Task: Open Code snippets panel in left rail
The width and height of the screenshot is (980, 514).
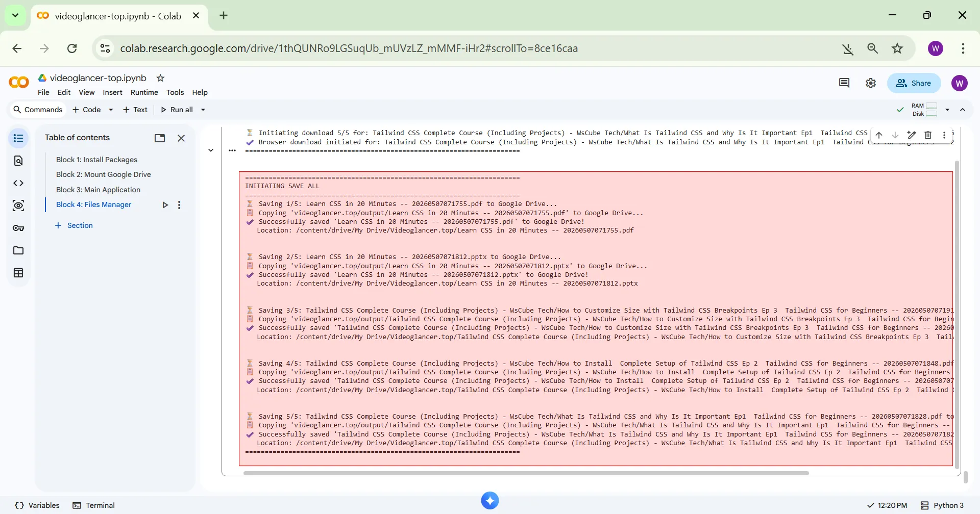Action: pos(18,183)
